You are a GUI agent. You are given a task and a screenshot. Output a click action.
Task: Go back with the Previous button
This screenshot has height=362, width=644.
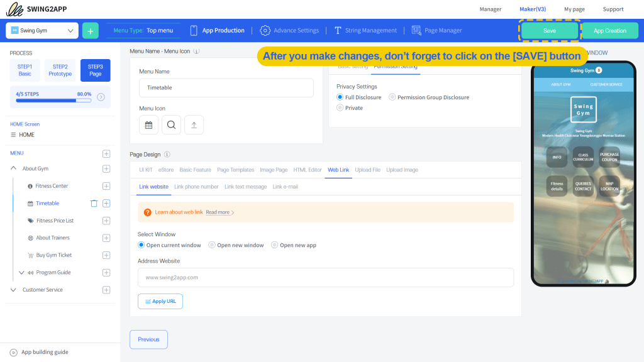(148, 339)
